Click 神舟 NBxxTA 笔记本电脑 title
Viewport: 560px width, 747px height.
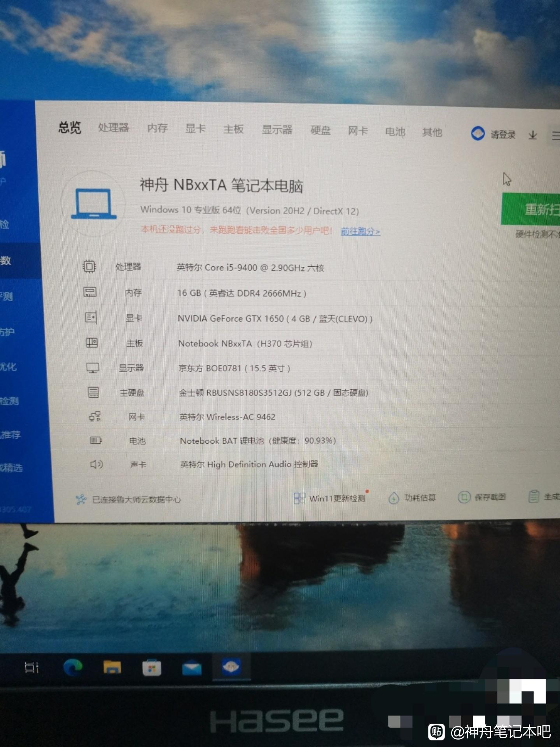221,185
